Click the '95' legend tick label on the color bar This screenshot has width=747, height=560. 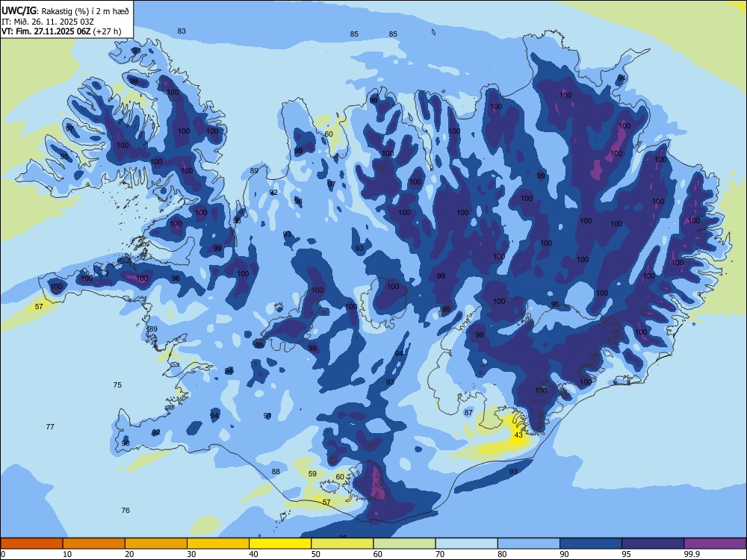[626, 554]
